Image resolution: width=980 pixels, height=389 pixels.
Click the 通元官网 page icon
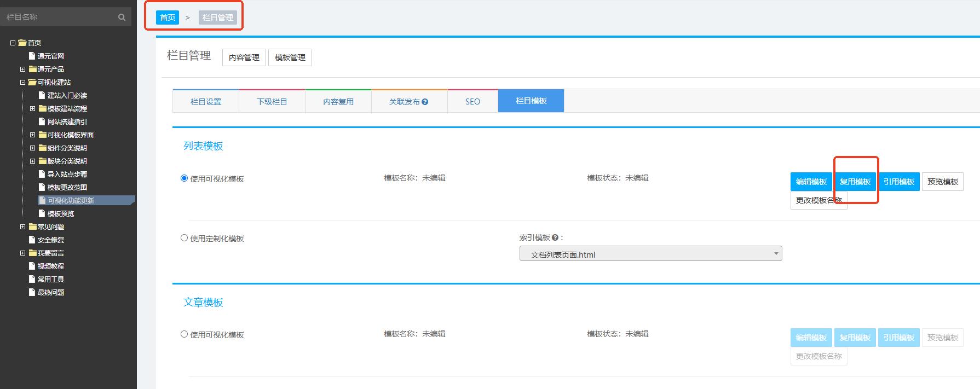(32, 56)
